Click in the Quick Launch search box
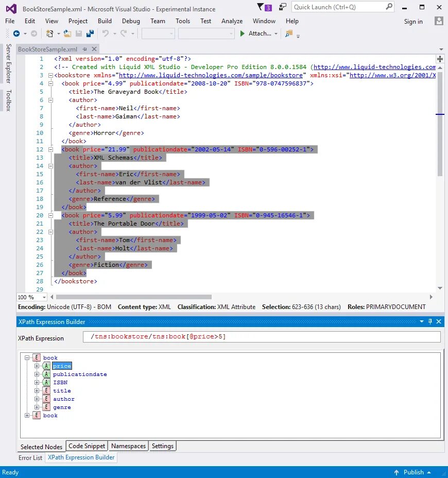 338,7
